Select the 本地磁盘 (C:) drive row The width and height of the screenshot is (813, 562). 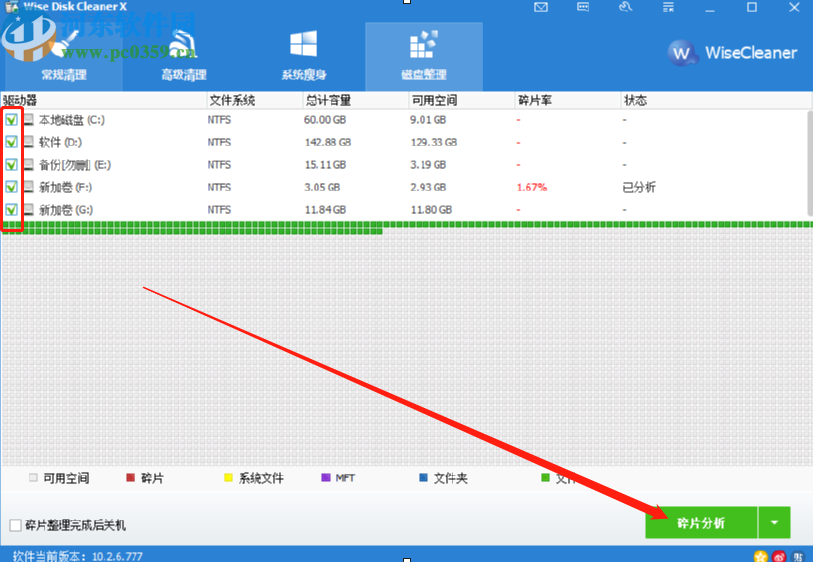pyautogui.click(x=404, y=120)
